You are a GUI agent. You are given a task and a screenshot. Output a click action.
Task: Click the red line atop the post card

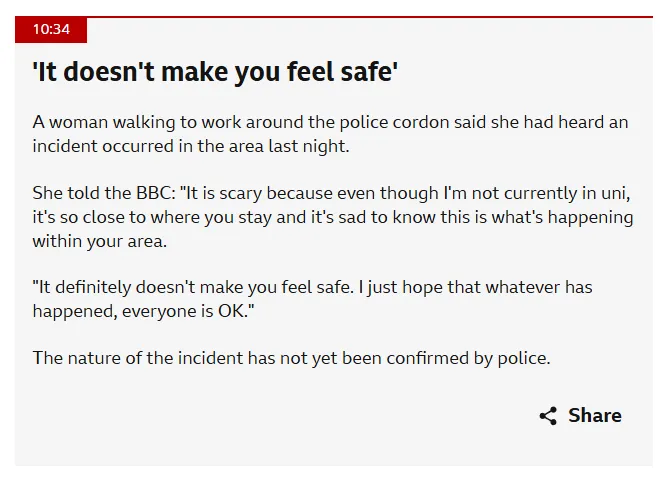pyautogui.click(x=334, y=17)
